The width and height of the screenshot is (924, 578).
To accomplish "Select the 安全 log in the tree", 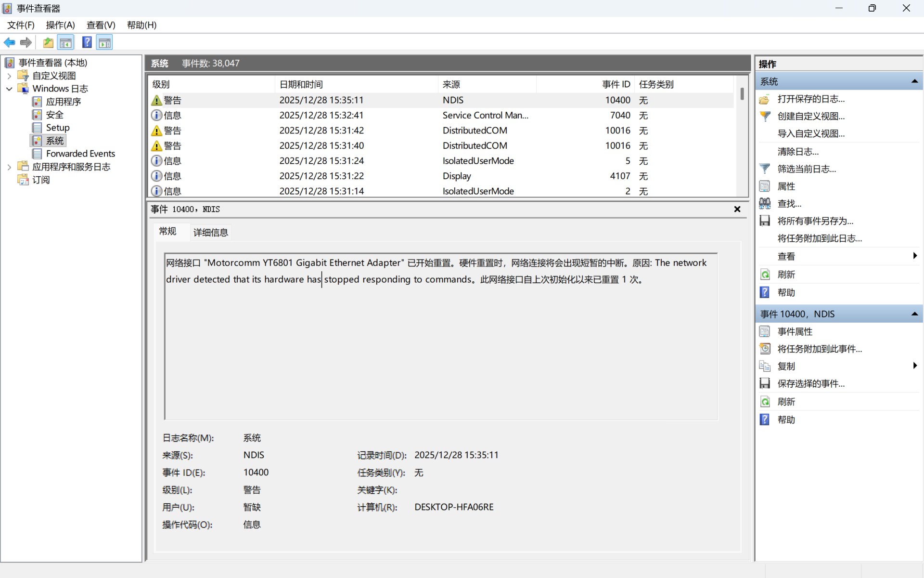I will (x=54, y=115).
